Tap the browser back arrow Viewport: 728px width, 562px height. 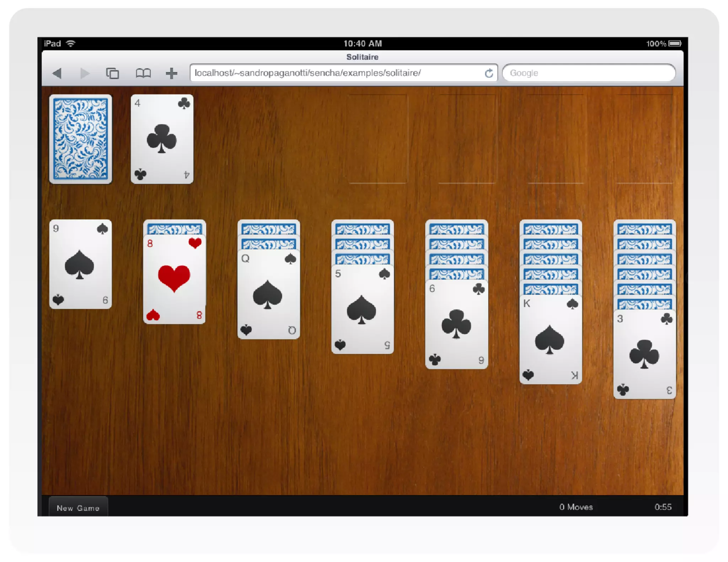click(x=57, y=74)
